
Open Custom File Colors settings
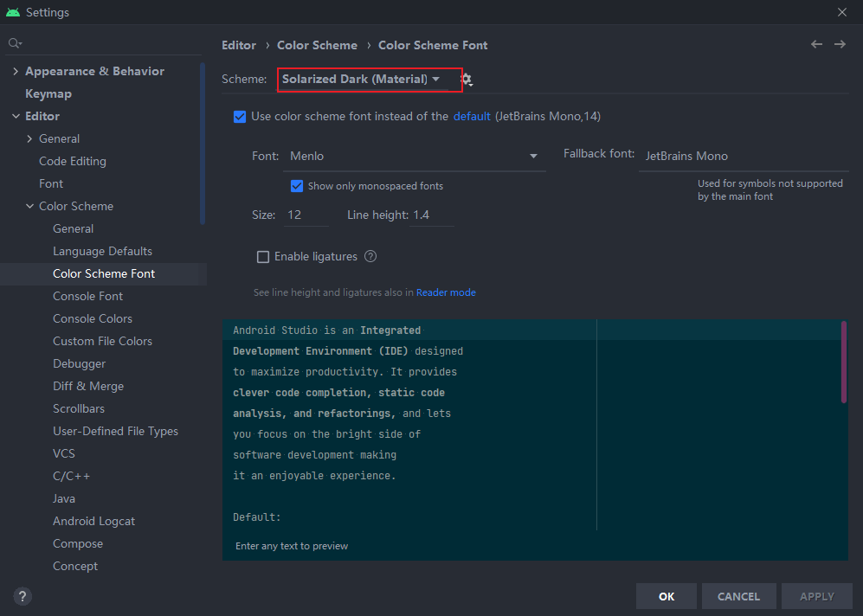(x=102, y=342)
